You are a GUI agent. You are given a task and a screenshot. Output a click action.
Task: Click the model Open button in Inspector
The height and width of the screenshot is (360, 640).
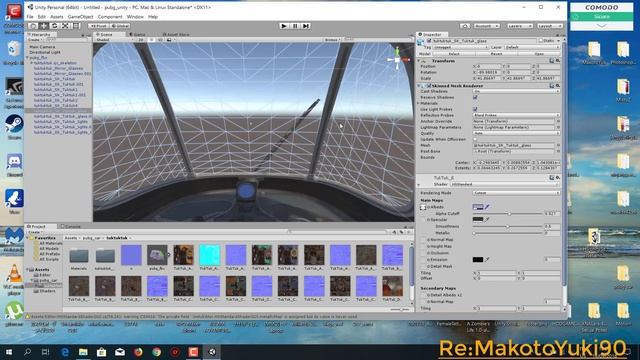coord(539,54)
